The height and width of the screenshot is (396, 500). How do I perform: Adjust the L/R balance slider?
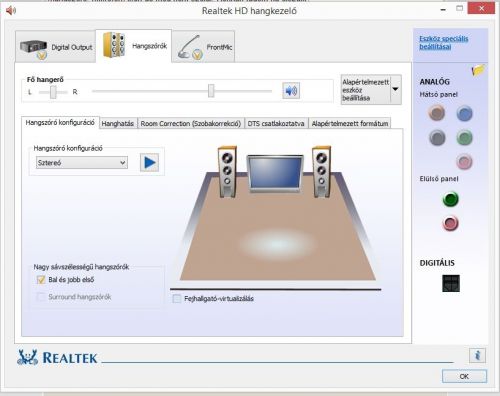[x=53, y=92]
